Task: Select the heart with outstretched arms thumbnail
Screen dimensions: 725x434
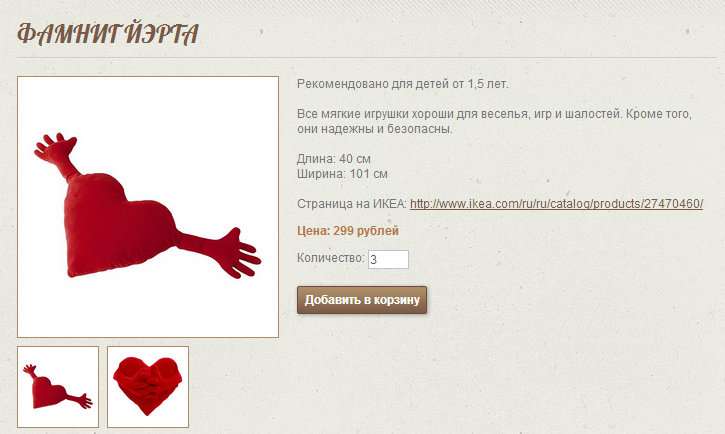Action: point(58,387)
